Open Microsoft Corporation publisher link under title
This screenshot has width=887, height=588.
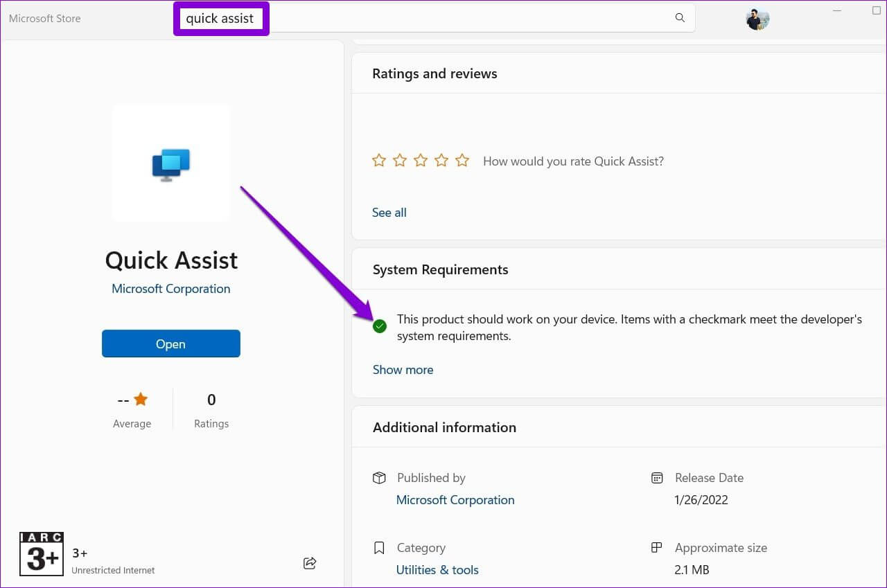pyautogui.click(x=171, y=289)
